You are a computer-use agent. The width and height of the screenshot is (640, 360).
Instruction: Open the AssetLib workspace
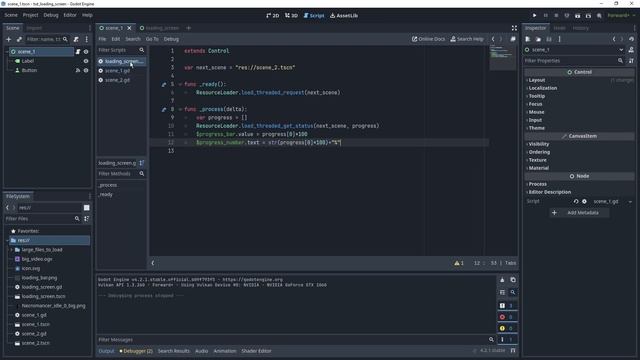[x=344, y=16]
